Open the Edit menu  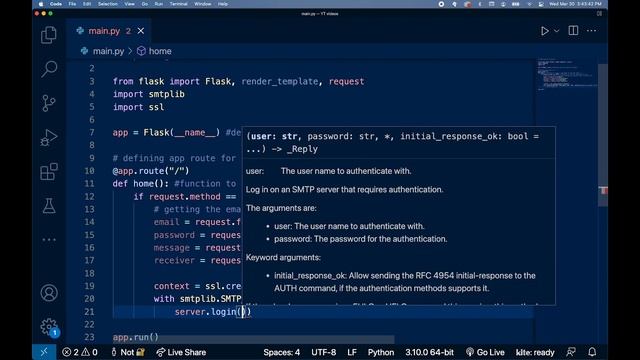(87, 4)
